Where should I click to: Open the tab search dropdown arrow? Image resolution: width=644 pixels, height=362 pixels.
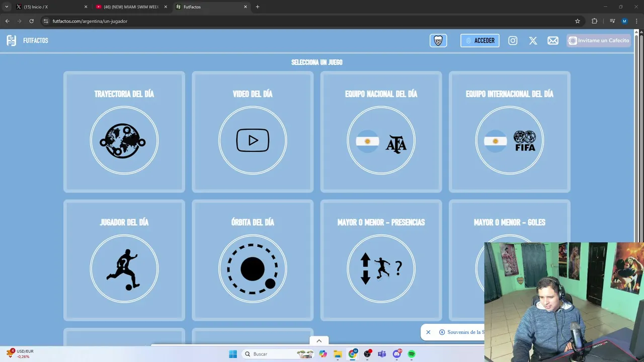tap(7, 7)
